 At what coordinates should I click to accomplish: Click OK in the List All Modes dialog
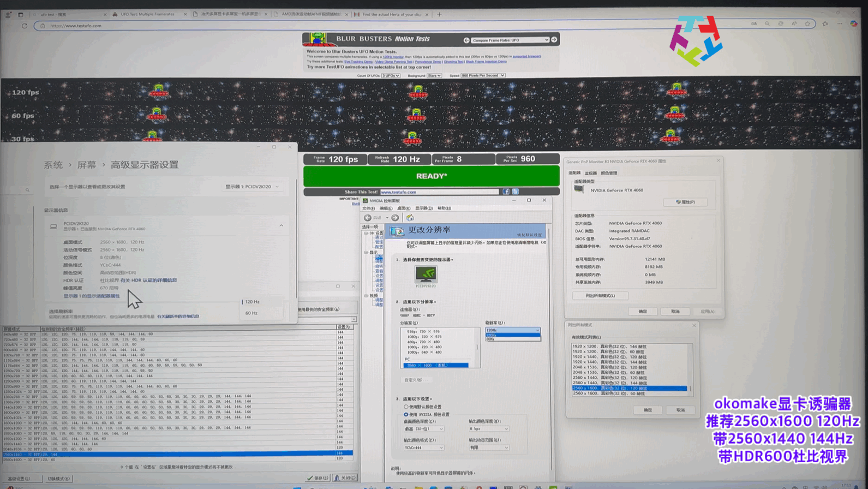coord(648,410)
